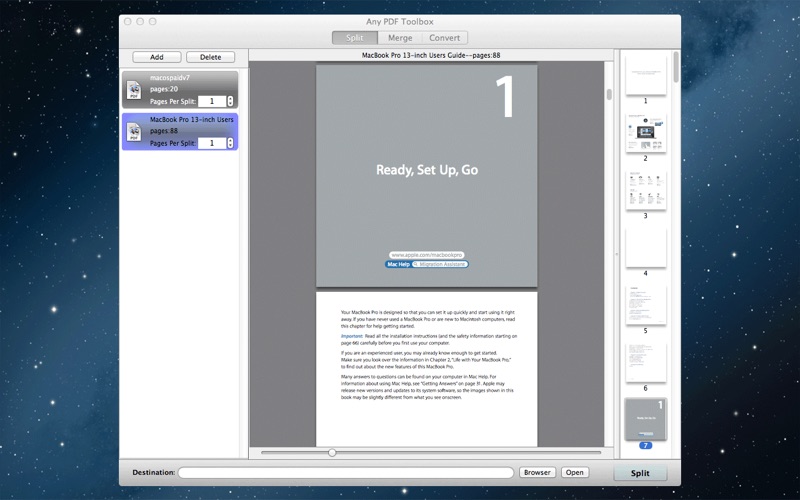Viewport: 800px width, 500px height.
Task: Open page thumbnail 6
Action: coord(646,363)
